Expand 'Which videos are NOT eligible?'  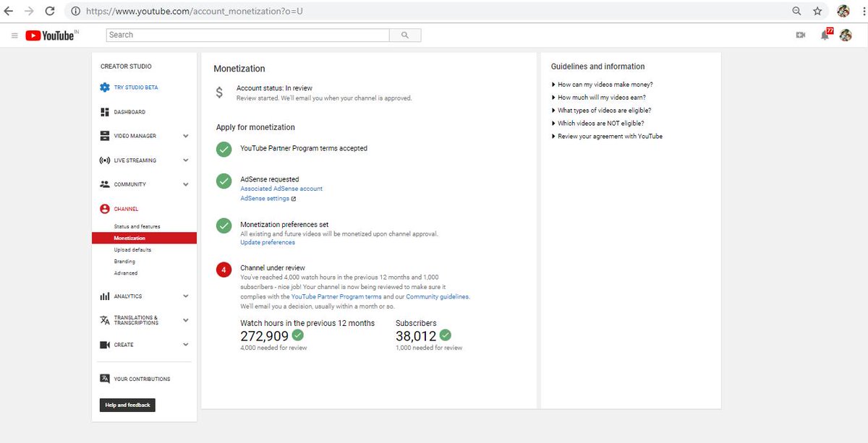(x=597, y=124)
